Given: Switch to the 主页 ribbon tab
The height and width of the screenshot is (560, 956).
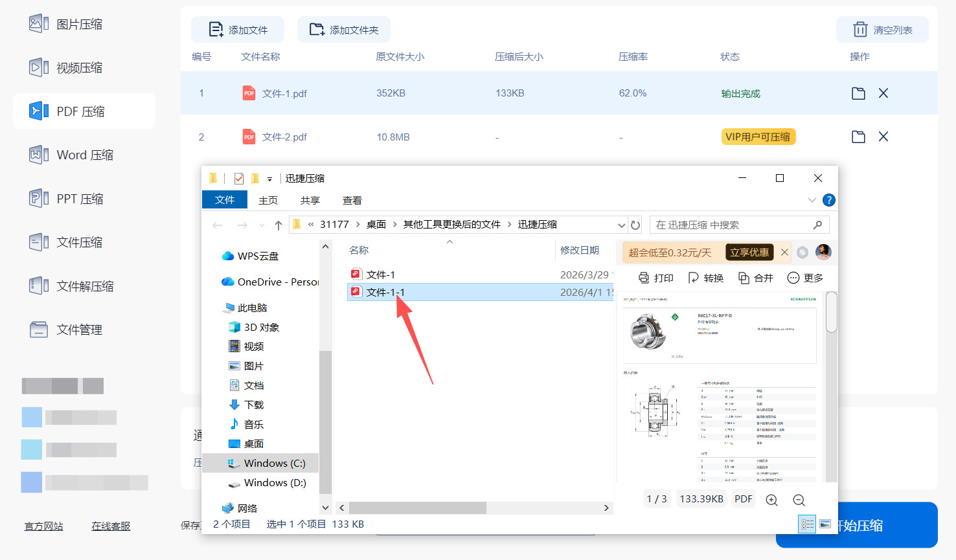Looking at the screenshot, I should (x=268, y=201).
